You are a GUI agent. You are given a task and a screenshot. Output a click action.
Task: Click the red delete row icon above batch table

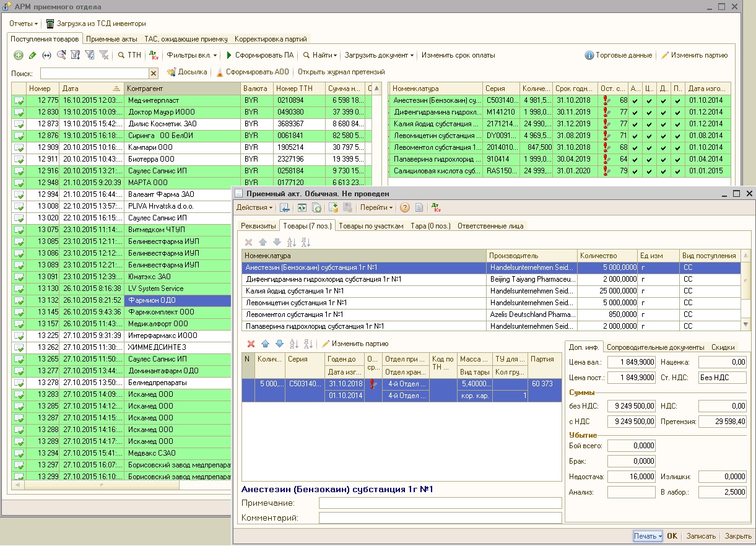click(x=251, y=344)
